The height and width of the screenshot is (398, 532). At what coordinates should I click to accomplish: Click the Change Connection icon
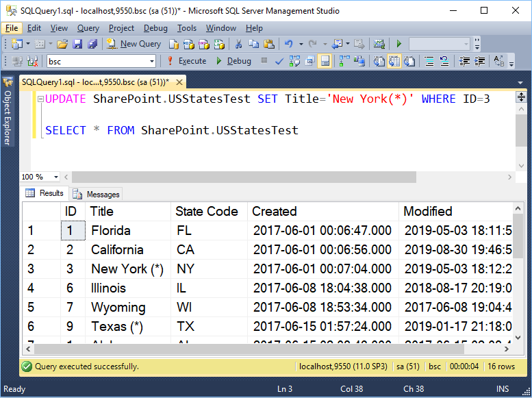33,61
